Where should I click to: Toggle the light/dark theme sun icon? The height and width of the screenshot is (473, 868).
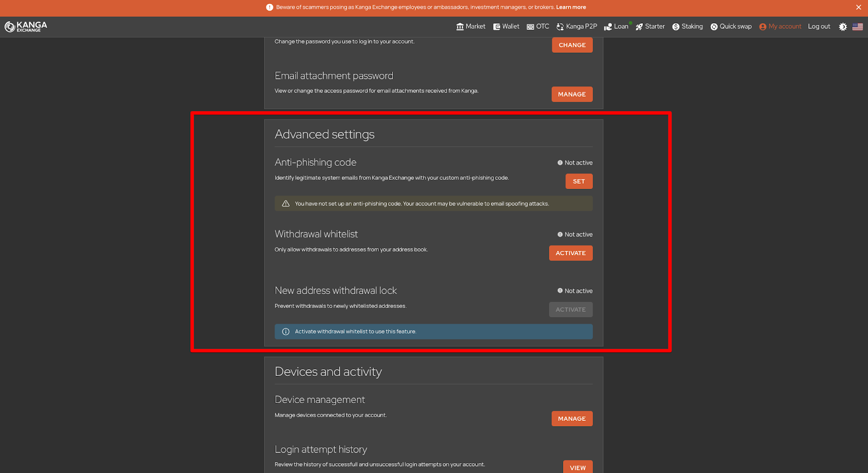click(x=843, y=27)
